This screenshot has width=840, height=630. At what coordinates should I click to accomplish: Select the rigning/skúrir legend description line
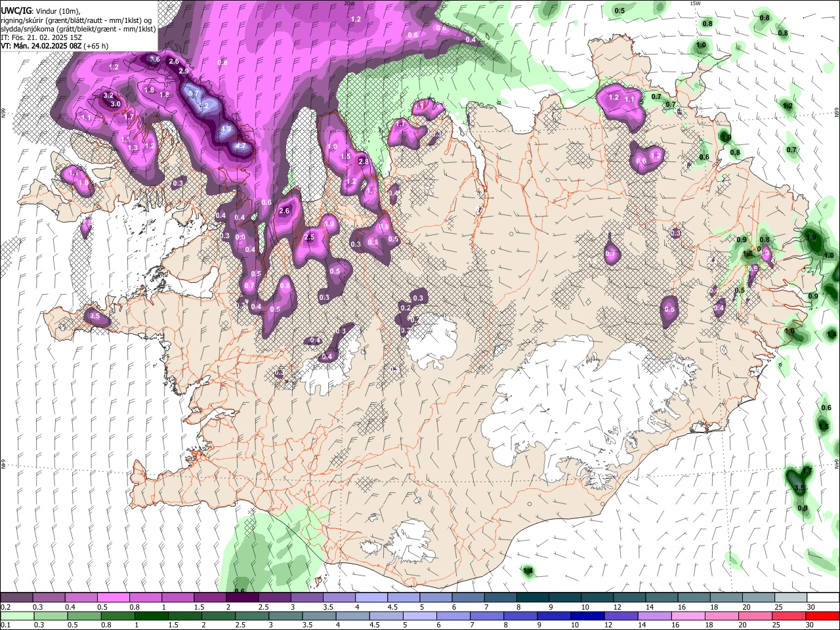pyautogui.click(x=76, y=20)
